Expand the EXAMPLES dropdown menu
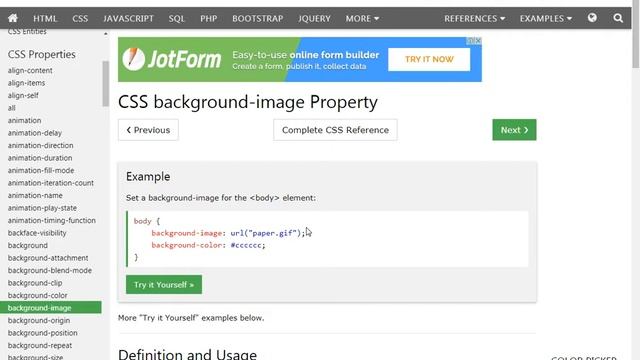Viewport: 640px width, 360px height. 546,19
